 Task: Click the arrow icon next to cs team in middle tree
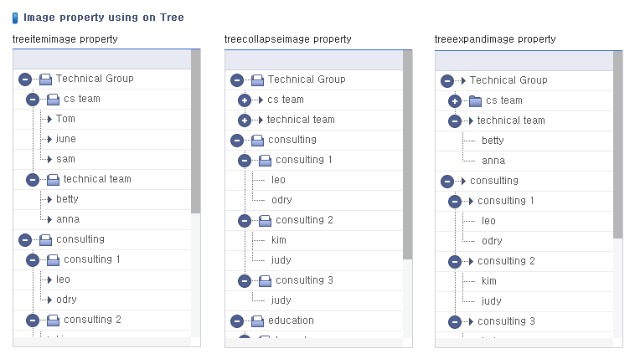tap(261, 100)
